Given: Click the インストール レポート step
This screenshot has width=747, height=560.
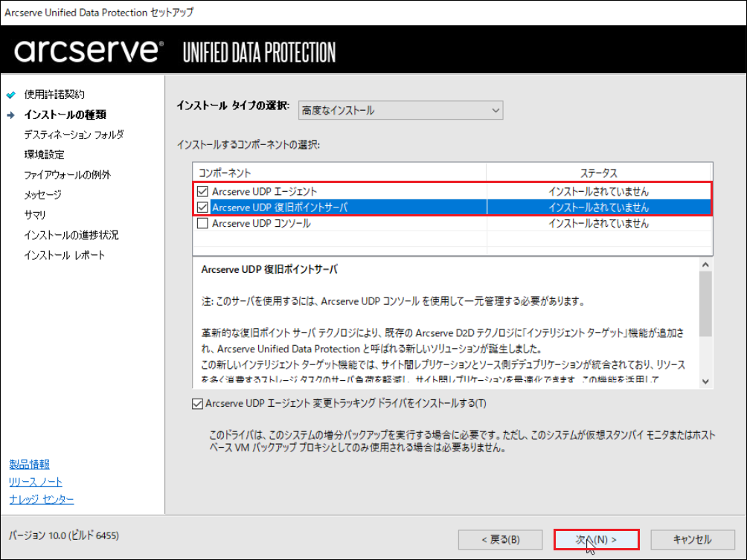Looking at the screenshot, I should pyautogui.click(x=64, y=255).
